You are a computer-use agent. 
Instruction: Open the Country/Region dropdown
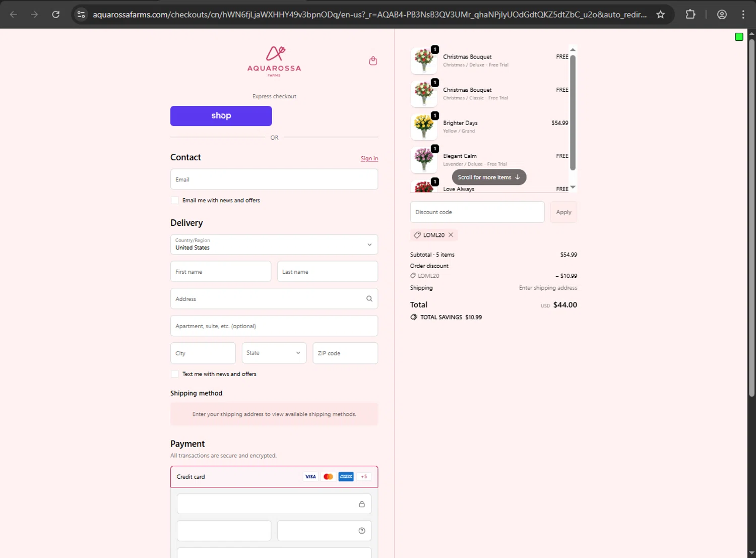tap(274, 244)
